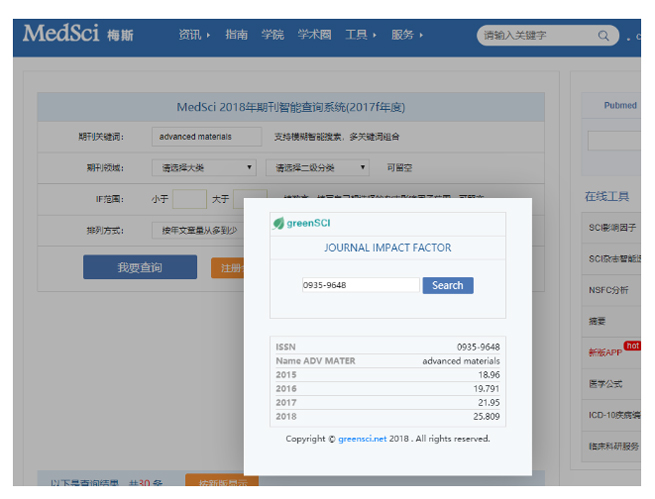Click the Search button in greenSCI popup
Image resolution: width=655 pixels, height=499 pixels.
[448, 286]
